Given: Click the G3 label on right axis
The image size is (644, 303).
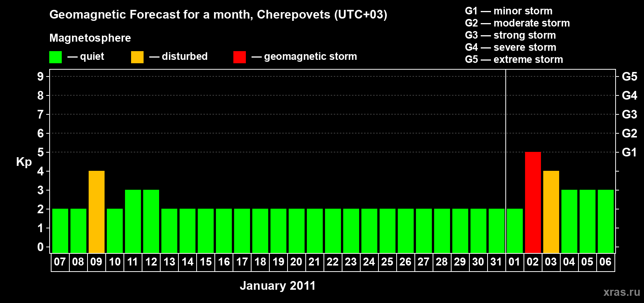Looking at the screenshot, I should (629, 114).
